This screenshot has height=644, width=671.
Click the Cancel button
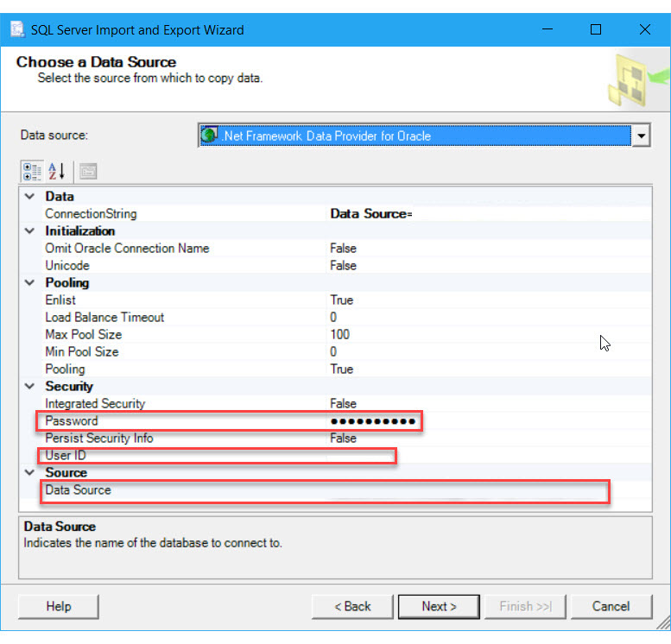pos(611,606)
